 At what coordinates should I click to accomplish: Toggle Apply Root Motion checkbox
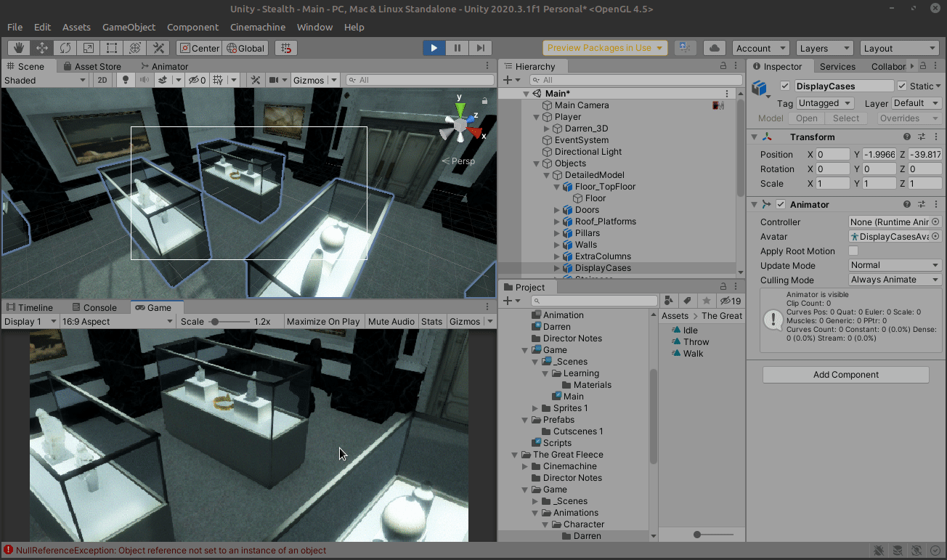(x=853, y=251)
